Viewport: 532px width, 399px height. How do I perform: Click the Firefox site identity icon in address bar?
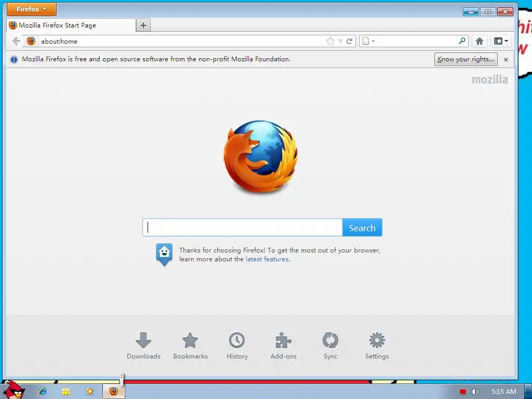(31, 41)
